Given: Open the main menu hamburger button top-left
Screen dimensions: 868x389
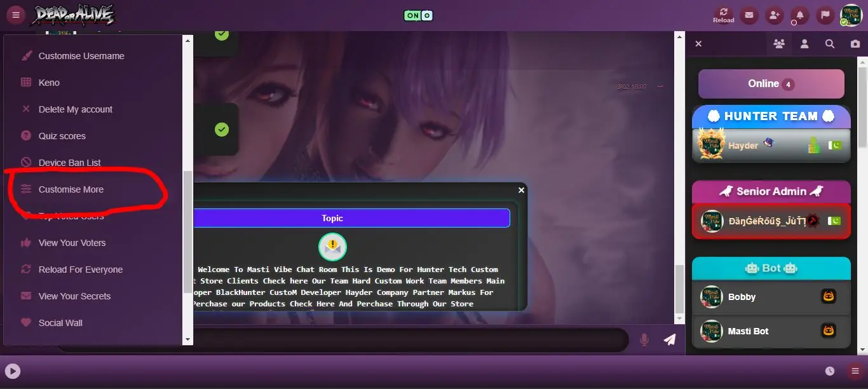Looking at the screenshot, I should [16, 15].
